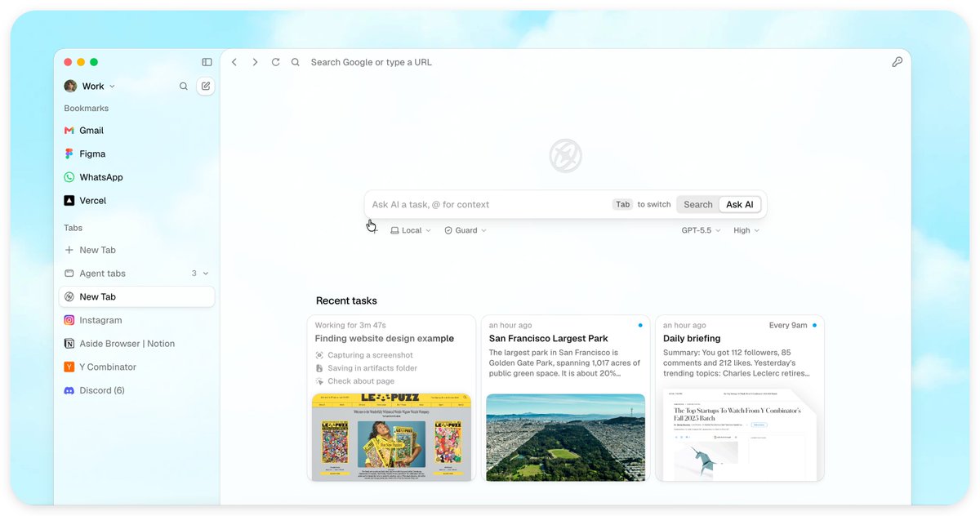Click the yellow macOS minimize button
This screenshot has height=516, width=980.
[x=81, y=62]
